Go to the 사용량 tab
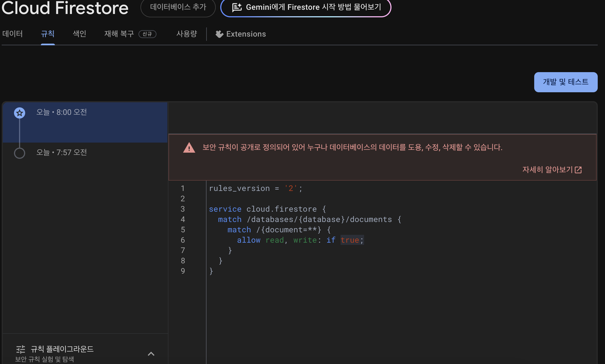Viewport: 605px width, 364px height. tap(187, 34)
